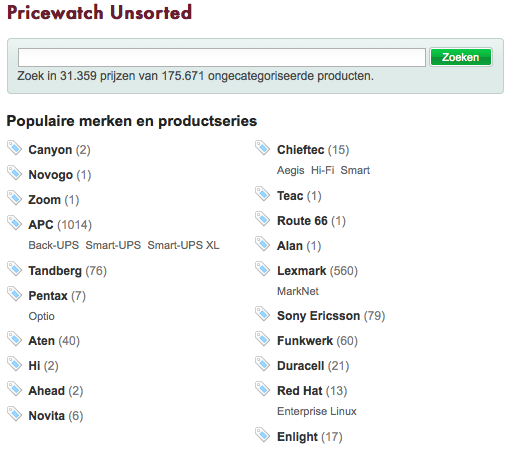This screenshot has width=513, height=468.
Task: Click the tag icon beside Sony Ericsson
Action: [x=263, y=314]
